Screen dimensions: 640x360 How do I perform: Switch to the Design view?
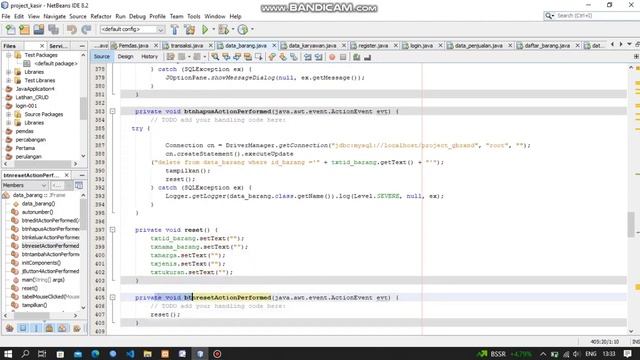pos(125,57)
